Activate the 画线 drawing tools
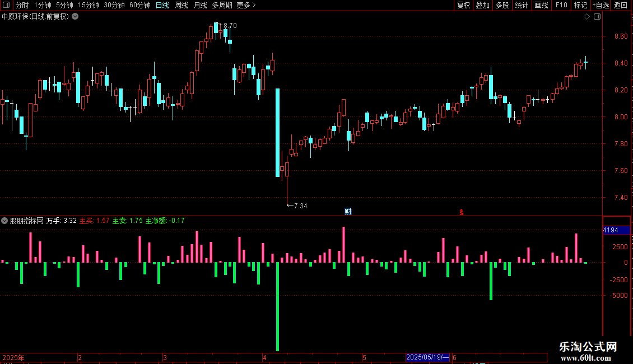633x364 pixels. pos(541,5)
